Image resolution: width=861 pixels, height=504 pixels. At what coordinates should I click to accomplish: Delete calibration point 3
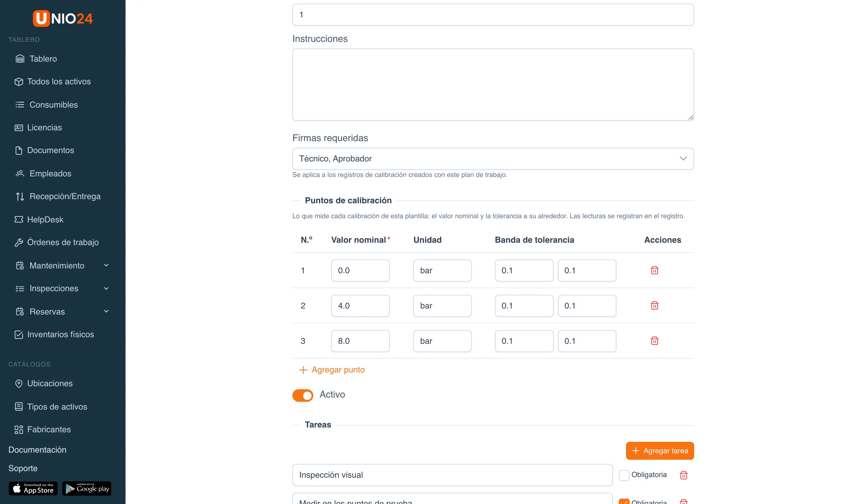[654, 341]
